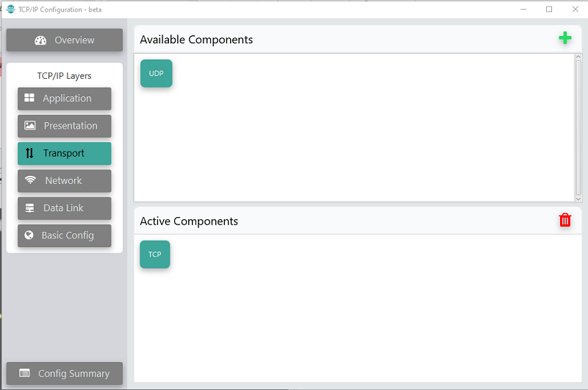Switch to the Network layer
Screen dimensions: 588x390
[x=65, y=180]
